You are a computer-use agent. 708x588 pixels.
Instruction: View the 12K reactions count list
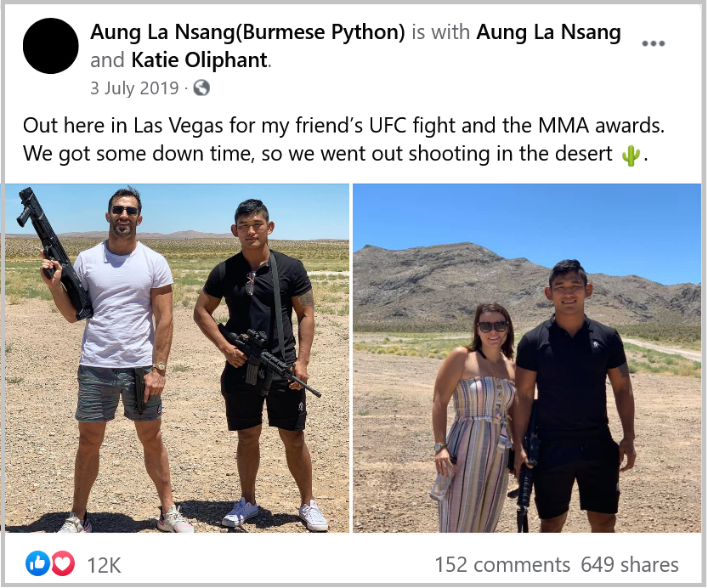tap(105, 564)
